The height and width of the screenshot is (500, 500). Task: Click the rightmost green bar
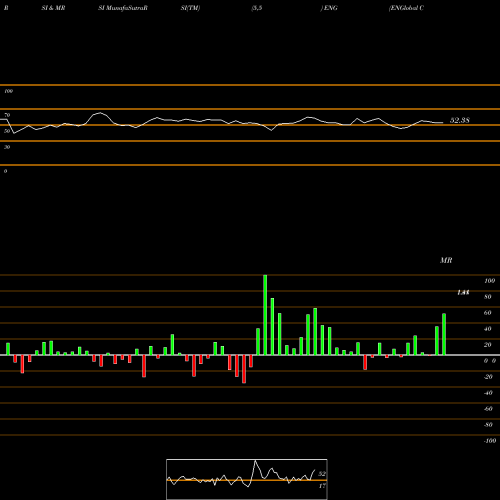444,334
